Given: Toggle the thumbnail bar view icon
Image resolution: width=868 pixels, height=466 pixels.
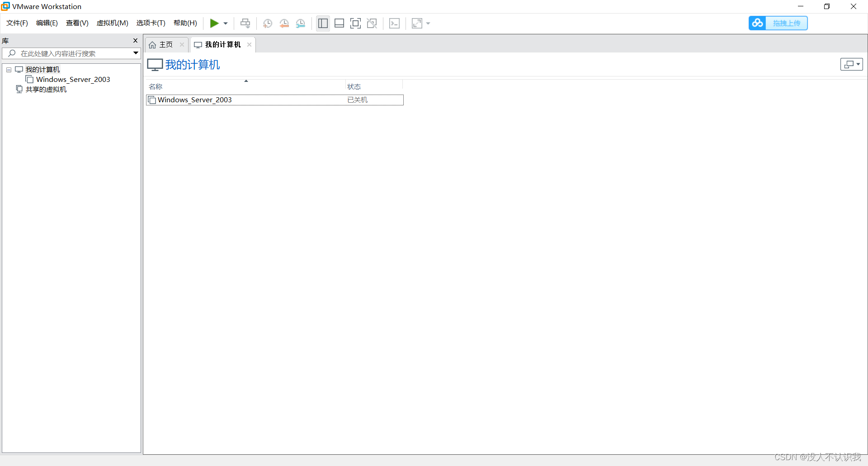Looking at the screenshot, I should [340, 24].
